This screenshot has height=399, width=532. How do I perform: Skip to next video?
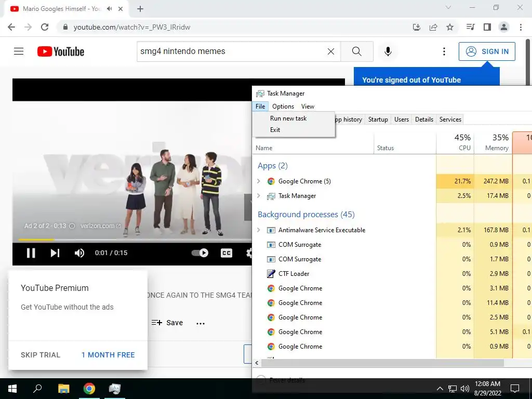click(55, 253)
